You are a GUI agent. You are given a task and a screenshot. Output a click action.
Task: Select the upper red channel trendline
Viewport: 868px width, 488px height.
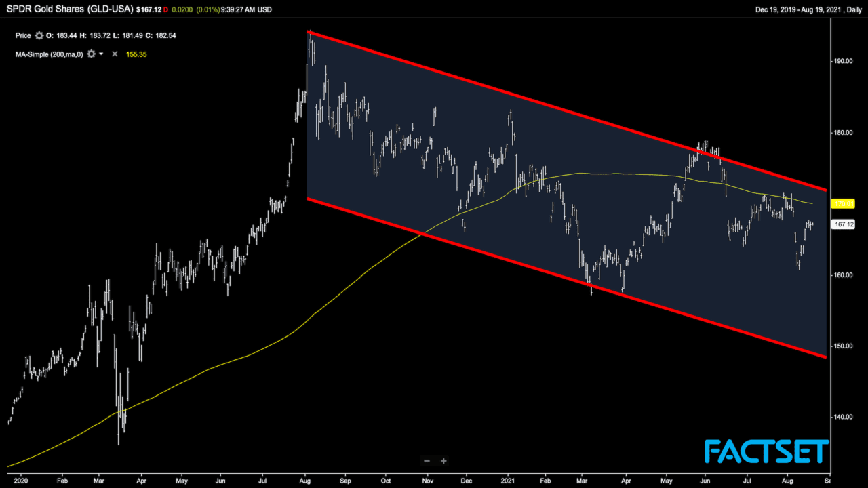pos(570,110)
